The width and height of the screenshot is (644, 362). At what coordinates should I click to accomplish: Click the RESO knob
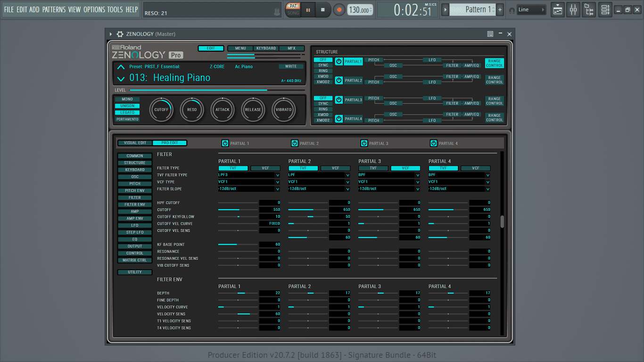click(x=192, y=110)
